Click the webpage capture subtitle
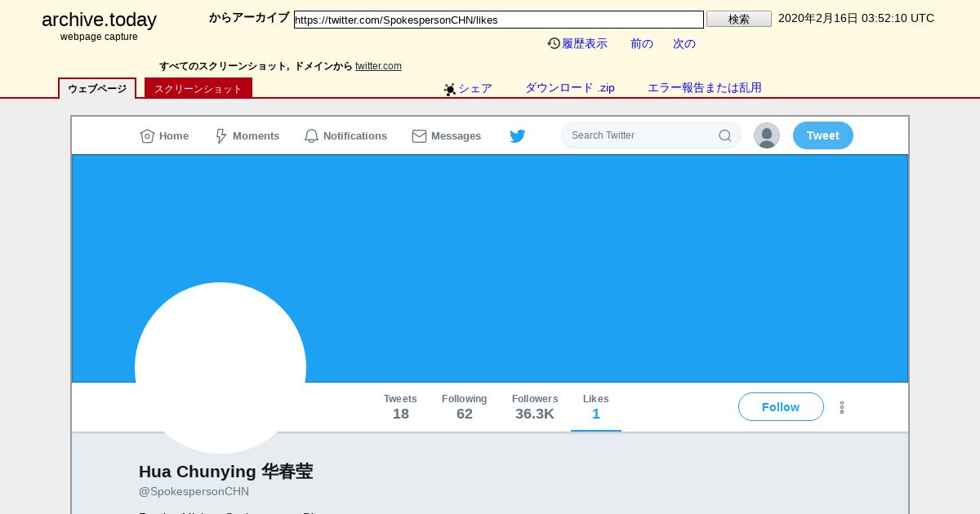 tap(99, 37)
